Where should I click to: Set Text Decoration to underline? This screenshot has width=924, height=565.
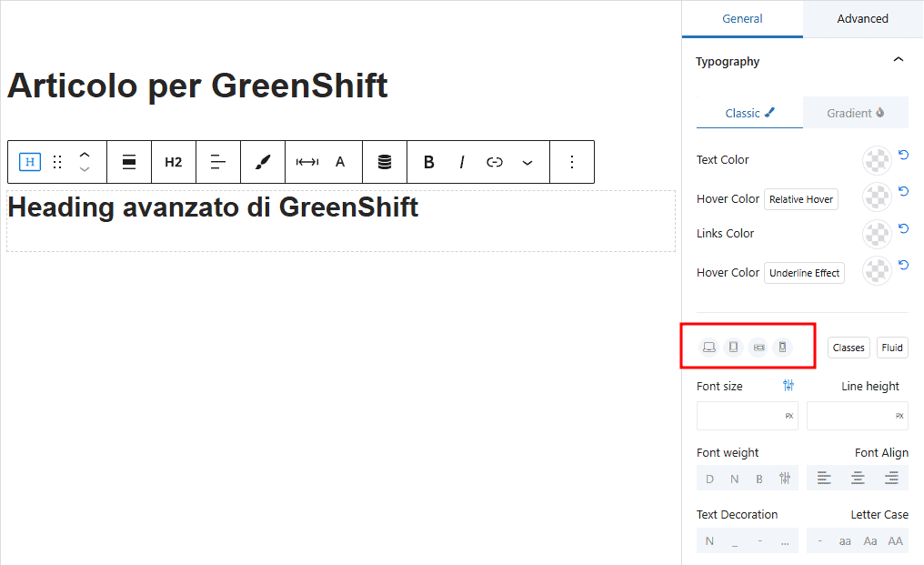(735, 540)
